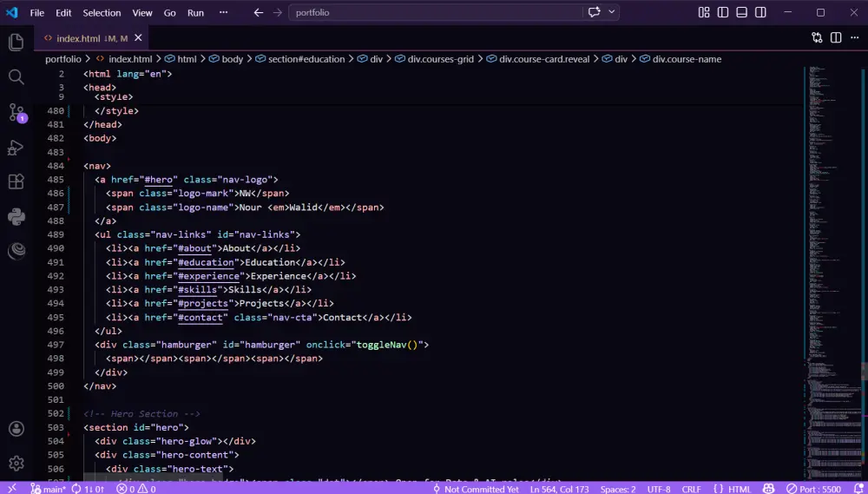Open the Copilot chat icon in title bar

pos(595,12)
